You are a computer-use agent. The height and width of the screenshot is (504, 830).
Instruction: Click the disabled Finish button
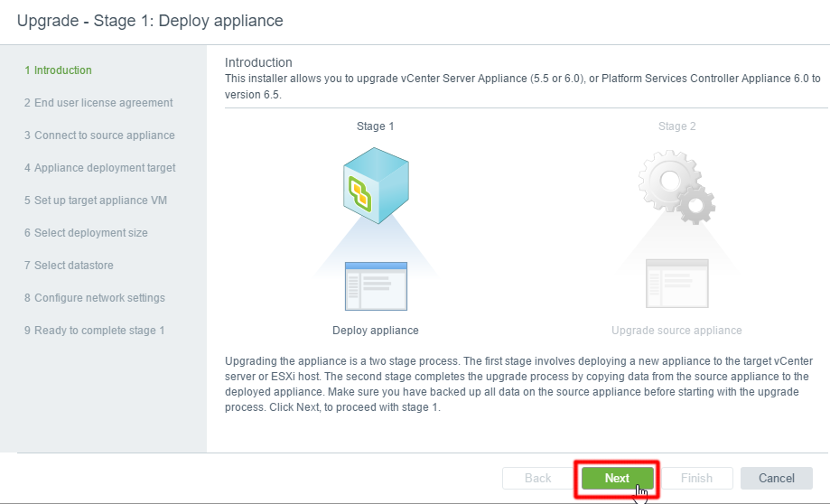[696, 478]
